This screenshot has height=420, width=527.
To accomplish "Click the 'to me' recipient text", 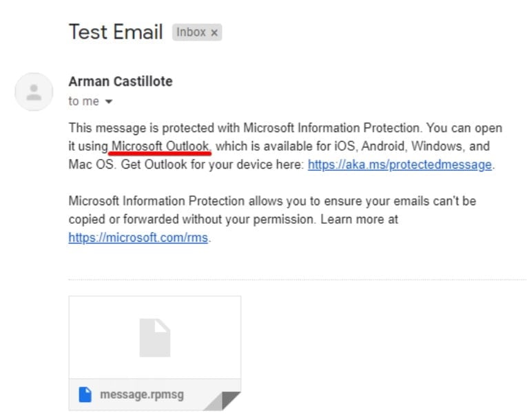I will pyautogui.click(x=83, y=101).
